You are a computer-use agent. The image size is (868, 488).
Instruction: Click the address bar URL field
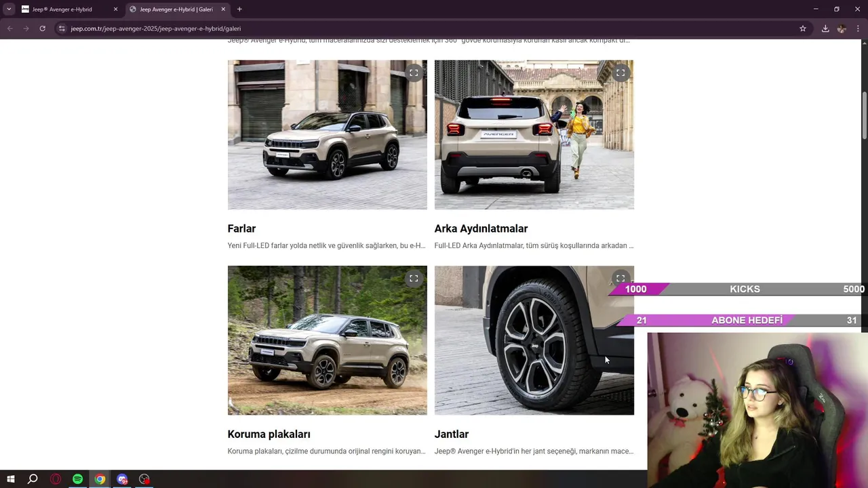(431, 28)
